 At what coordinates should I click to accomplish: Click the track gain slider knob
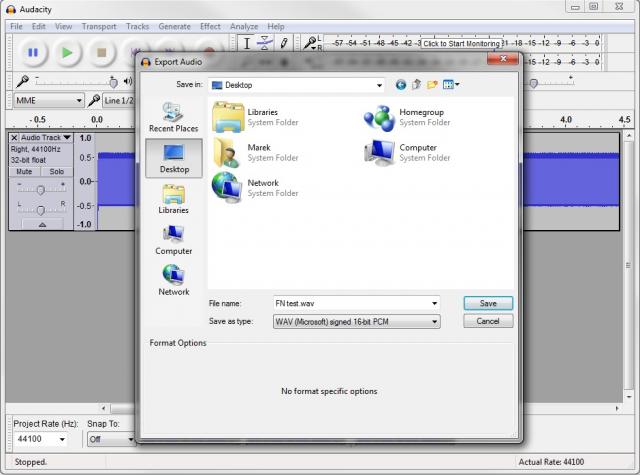coord(40,190)
